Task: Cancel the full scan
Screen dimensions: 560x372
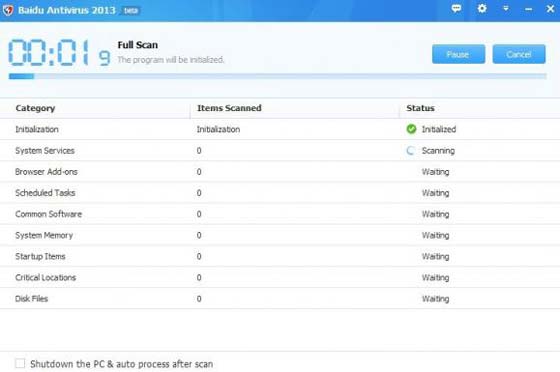Action: 519,54
